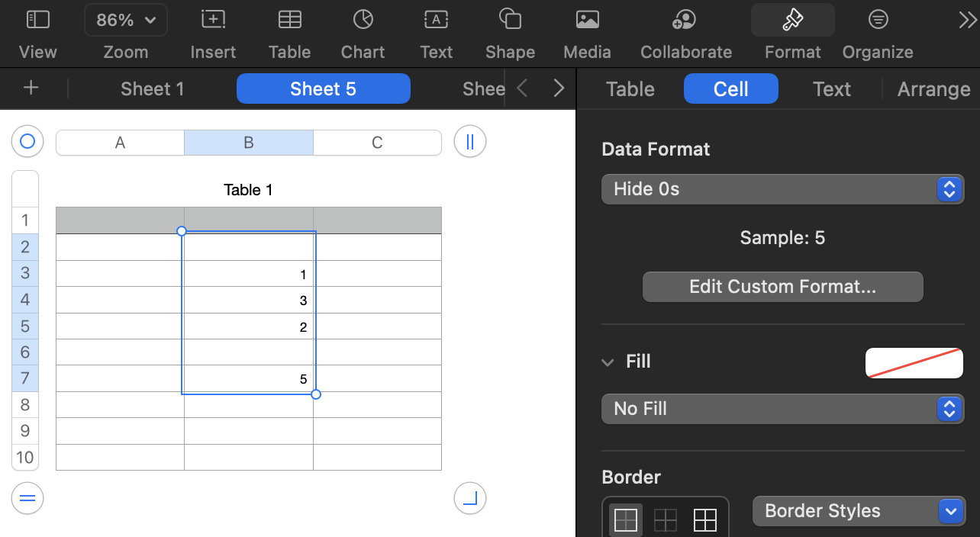The width and height of the screenshot is (980, 537).
Task: Toggle the Format sidebar
Action: tap(792, 21)
